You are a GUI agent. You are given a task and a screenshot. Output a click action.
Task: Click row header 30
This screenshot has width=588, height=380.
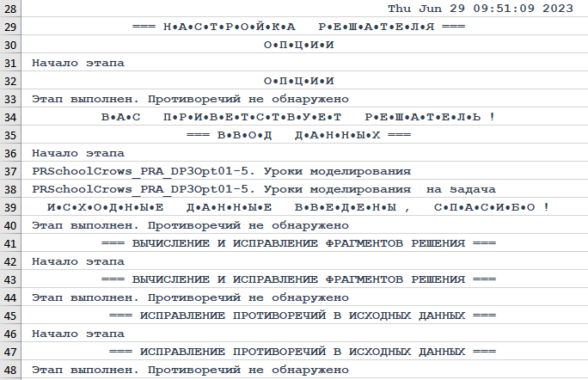13,45
